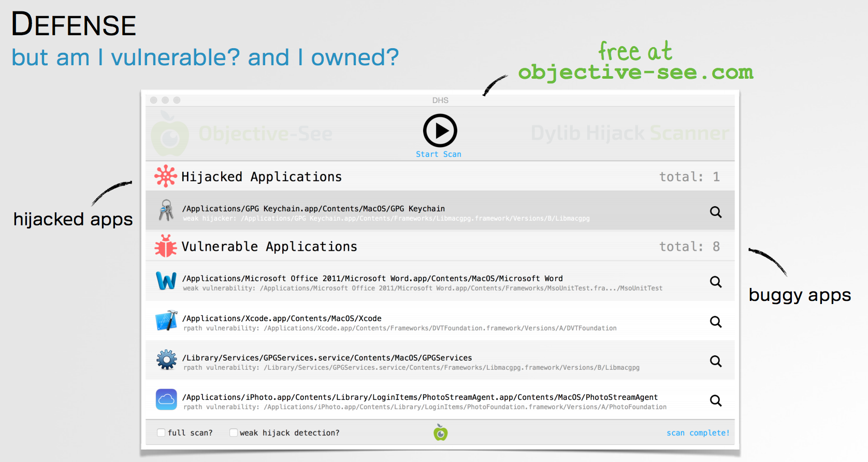Click the green apple logo in footer

point(441,432)
